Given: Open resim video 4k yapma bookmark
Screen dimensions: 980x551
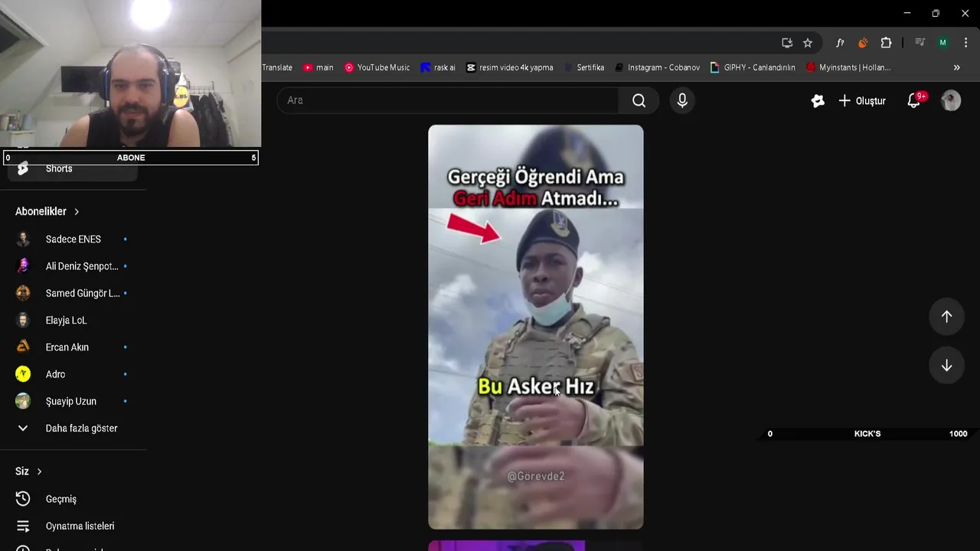Looking at the screenshot, I should 509,67.
